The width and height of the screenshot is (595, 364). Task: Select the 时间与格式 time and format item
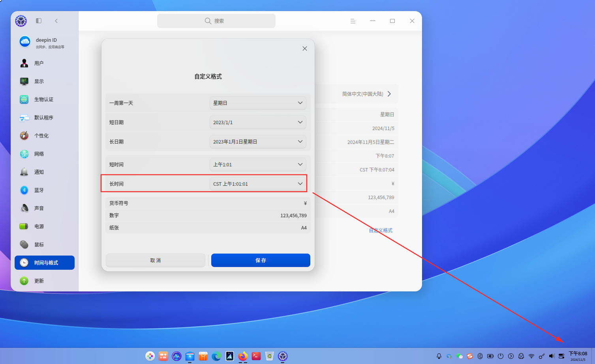click(x=45, y=263)
